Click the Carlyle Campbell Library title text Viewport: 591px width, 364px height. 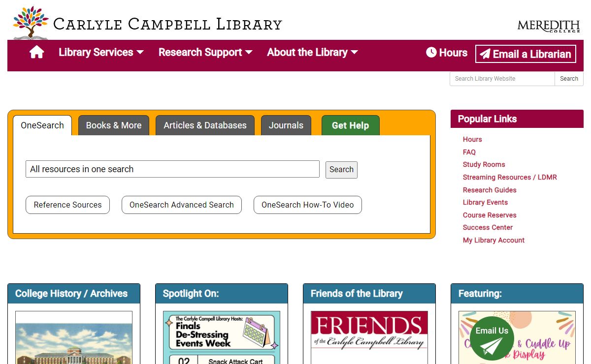click(167, 24)
